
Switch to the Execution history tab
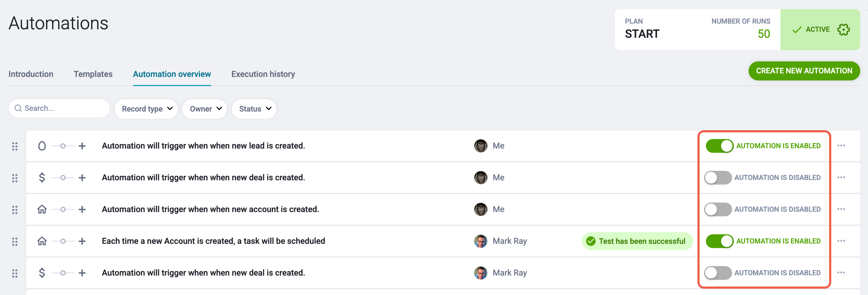[263, 74]
